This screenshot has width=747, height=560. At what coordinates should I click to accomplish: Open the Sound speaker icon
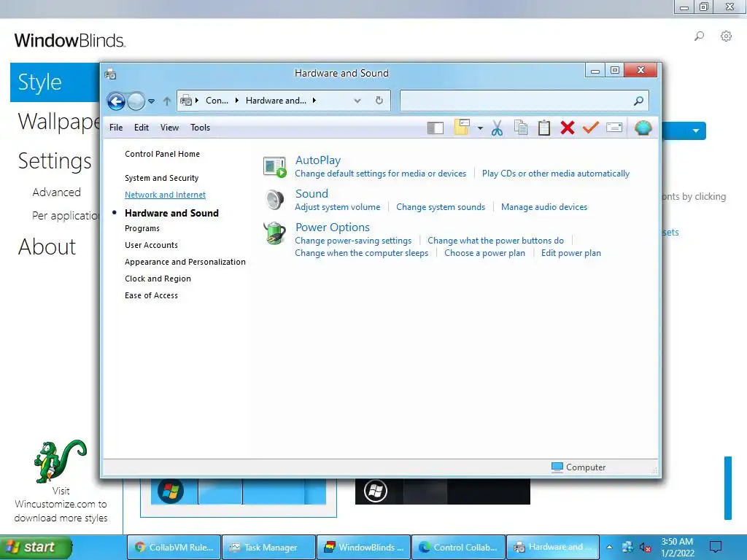275,200
